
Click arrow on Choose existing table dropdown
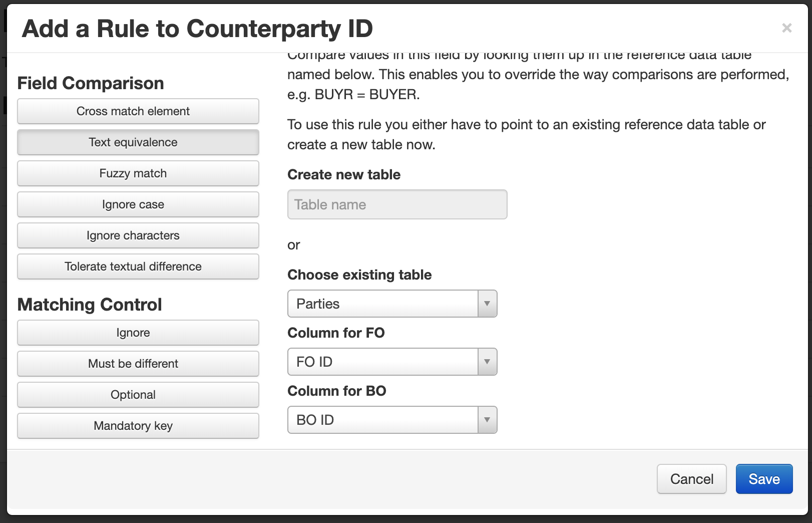[487, 304]
